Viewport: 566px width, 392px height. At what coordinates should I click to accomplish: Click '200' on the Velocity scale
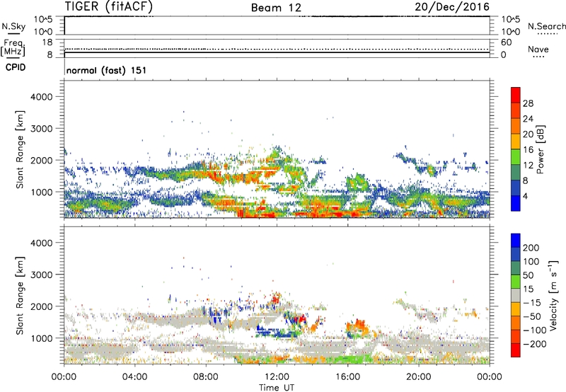click(531, 248)
